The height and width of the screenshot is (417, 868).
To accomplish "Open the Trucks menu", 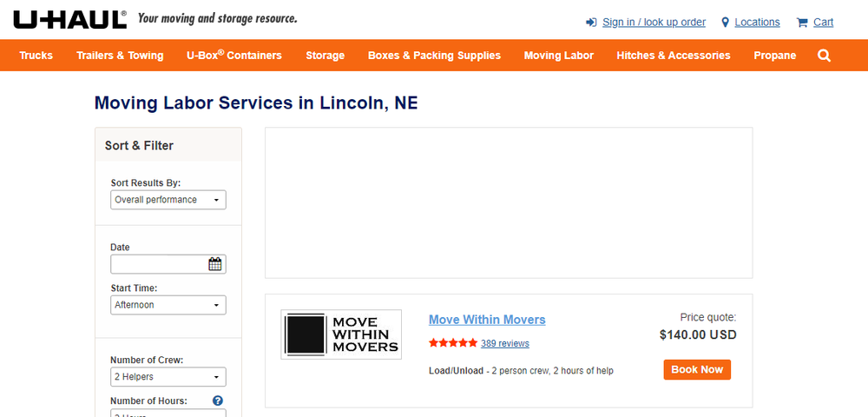I will click(x=36, y=56).
